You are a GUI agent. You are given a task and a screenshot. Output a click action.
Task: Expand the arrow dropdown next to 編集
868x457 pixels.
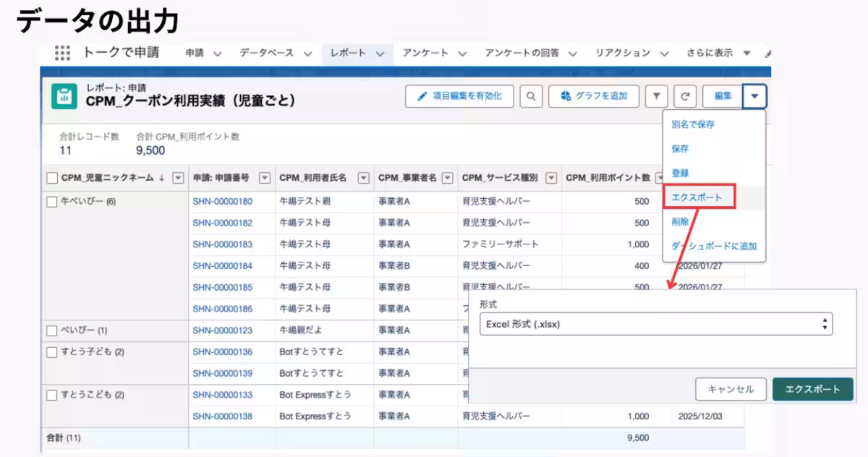[754, 96]
